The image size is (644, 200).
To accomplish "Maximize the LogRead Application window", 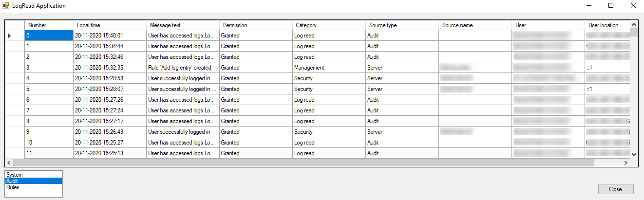I will (611, 6).
